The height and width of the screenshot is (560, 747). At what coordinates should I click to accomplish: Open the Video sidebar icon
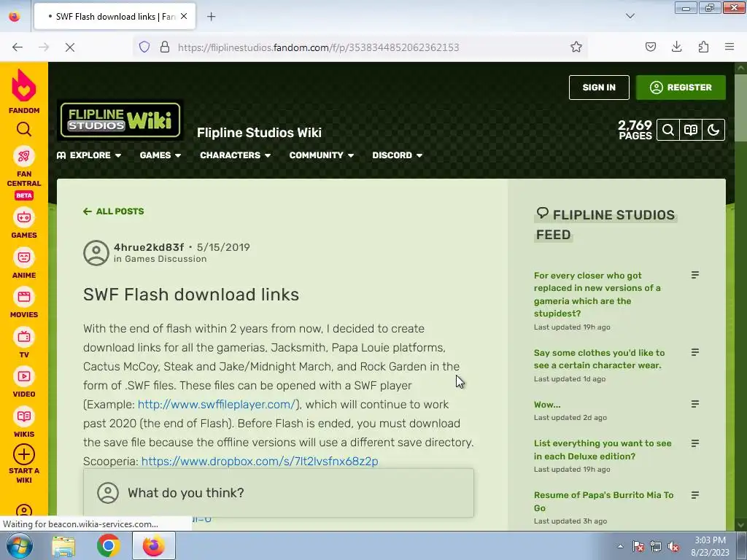click(x=24, y=377)
